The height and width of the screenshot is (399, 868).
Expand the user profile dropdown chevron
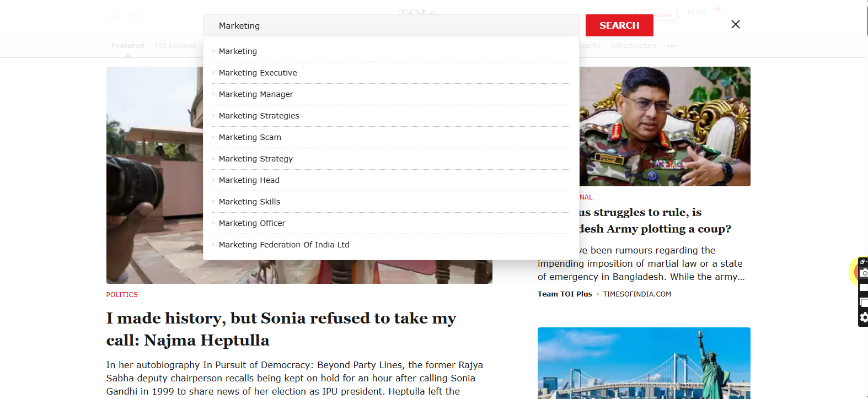pos(724,12)
